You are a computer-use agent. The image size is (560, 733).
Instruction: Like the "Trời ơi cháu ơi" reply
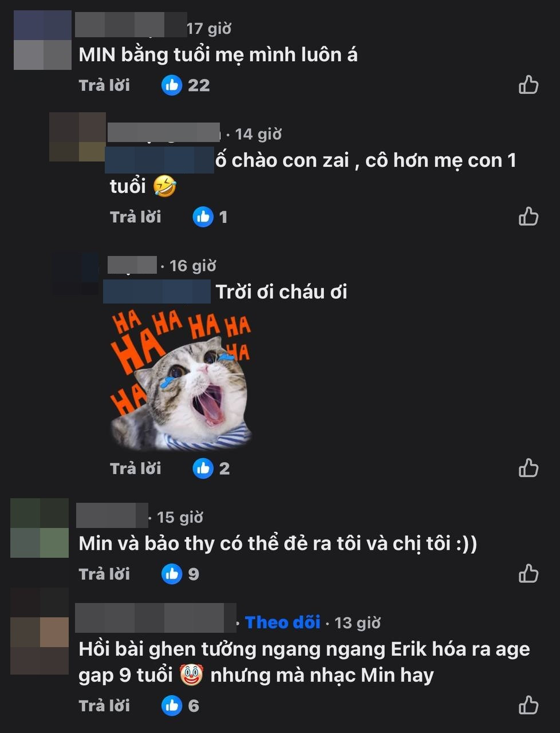[x=529, y=468]
